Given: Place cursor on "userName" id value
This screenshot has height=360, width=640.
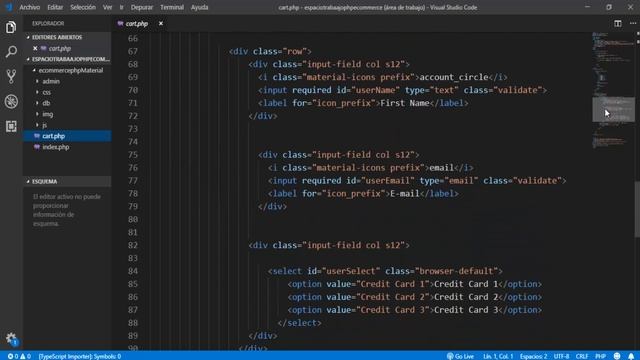Looking at the screenshot, I should pyautogui.click(x=375, y=90).
